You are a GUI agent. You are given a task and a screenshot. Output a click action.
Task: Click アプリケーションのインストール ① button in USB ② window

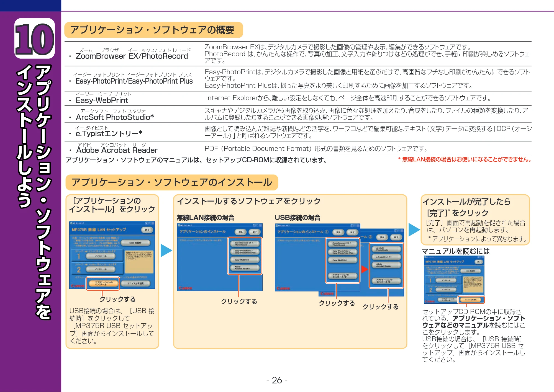(386, 281)
